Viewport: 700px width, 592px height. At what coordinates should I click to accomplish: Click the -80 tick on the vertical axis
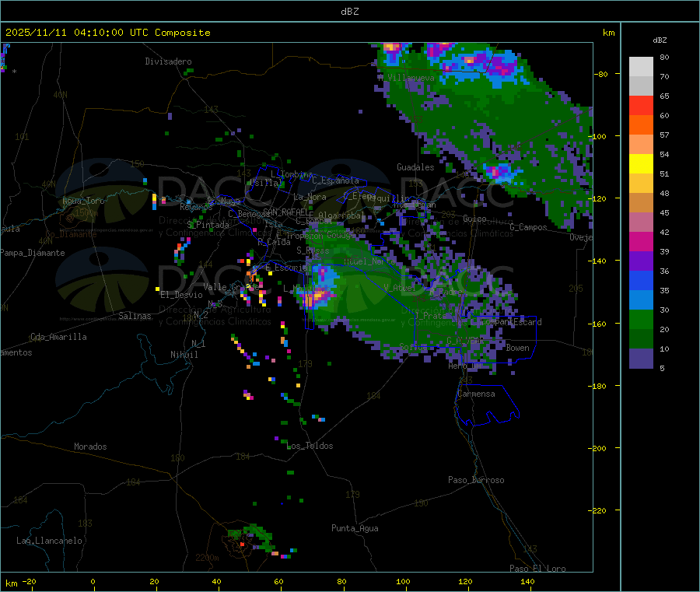pyautogui.click(x=601, y=74)
